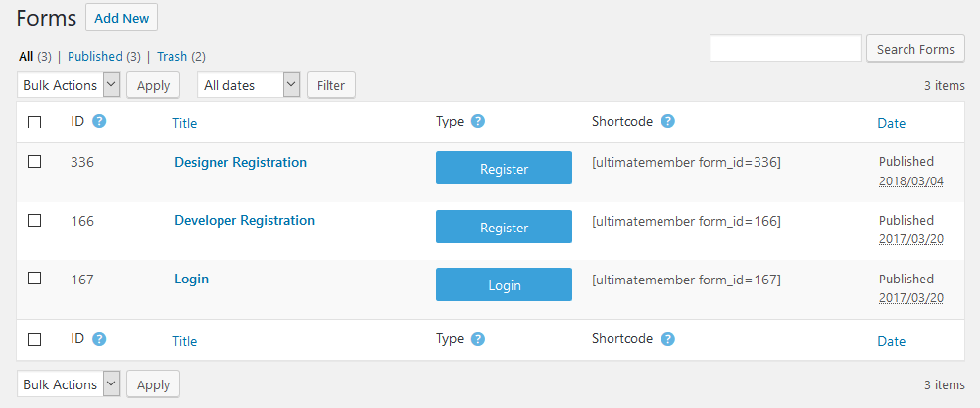Open the top Bulk Actions dropdown
Image resolution: width=980 pixels, height=408 pixels.
coord(69,85)
